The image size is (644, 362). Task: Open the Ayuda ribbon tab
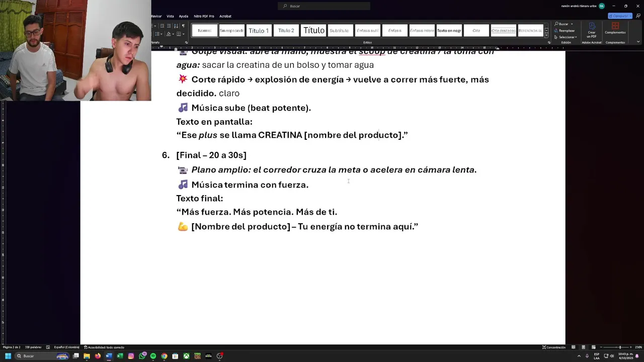184,16
